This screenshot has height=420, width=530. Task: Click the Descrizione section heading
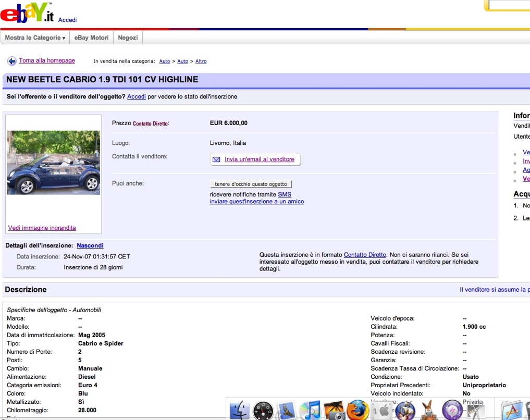(26, 290)
